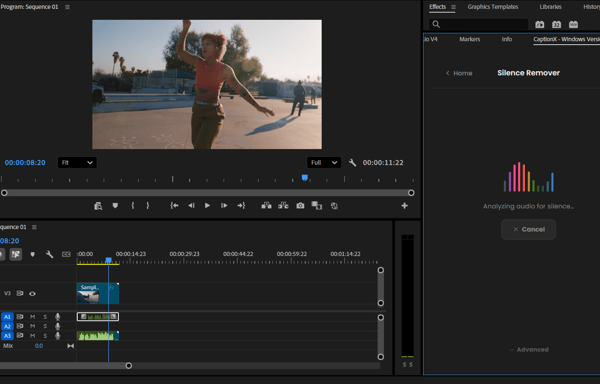
Task: Toggle A2 track targeting
Action: pos(7,326)
